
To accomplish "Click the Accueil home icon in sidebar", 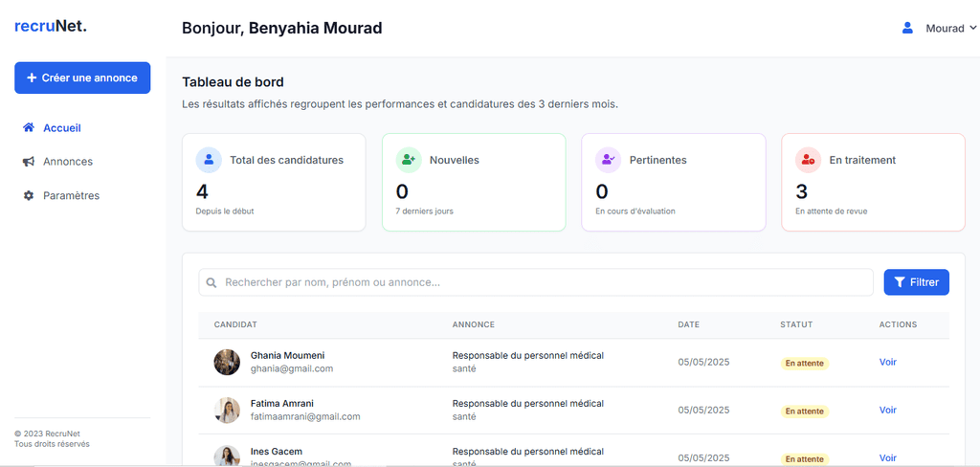I will tap(29, 127).
